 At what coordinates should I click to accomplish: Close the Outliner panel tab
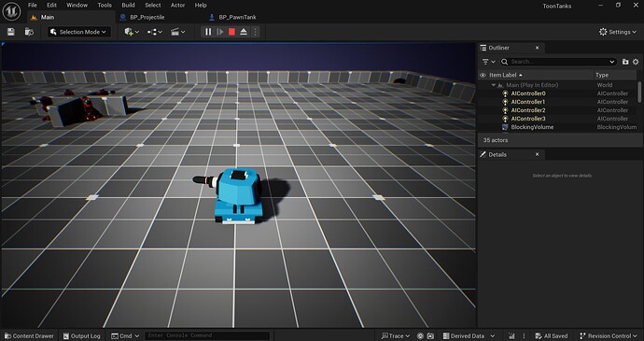pyautogui.click(x=537, y=48)
